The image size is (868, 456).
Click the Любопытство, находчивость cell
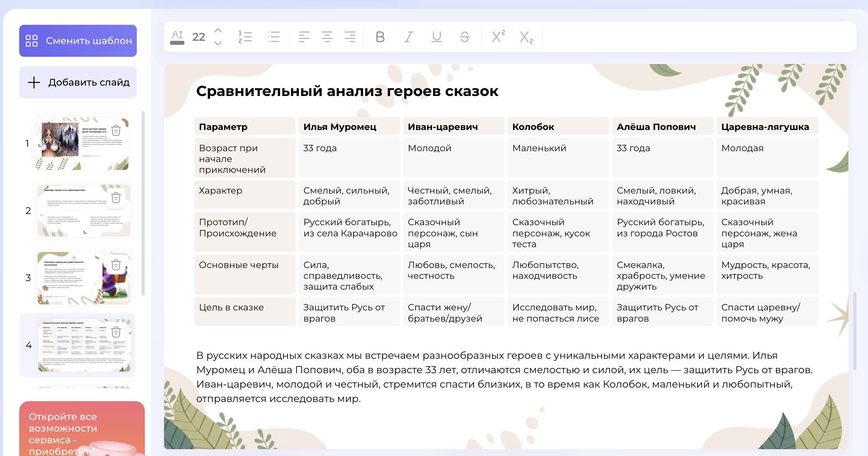point(558,275)
